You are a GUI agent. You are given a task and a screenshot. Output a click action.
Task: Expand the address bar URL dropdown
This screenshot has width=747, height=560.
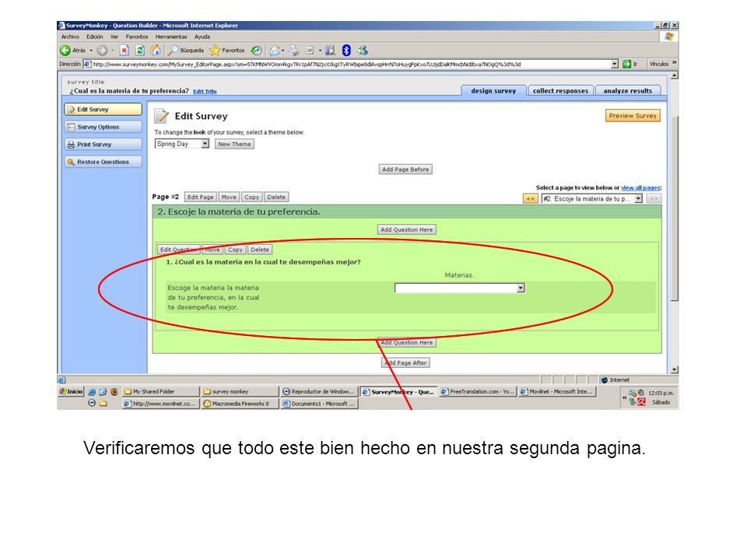click(615, 64)
